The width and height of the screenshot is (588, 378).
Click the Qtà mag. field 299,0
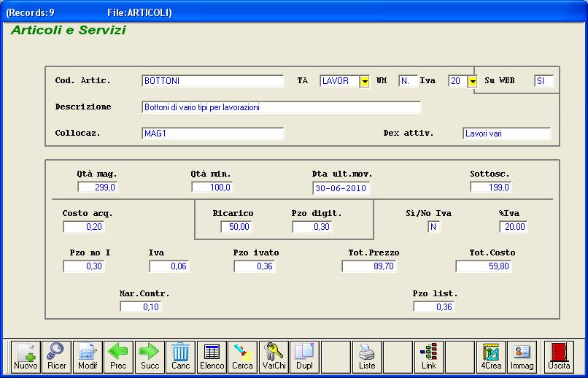[98, 187]
